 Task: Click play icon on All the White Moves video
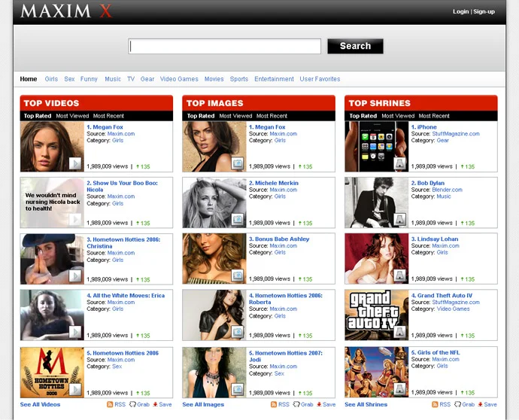[x=75, y=332]
